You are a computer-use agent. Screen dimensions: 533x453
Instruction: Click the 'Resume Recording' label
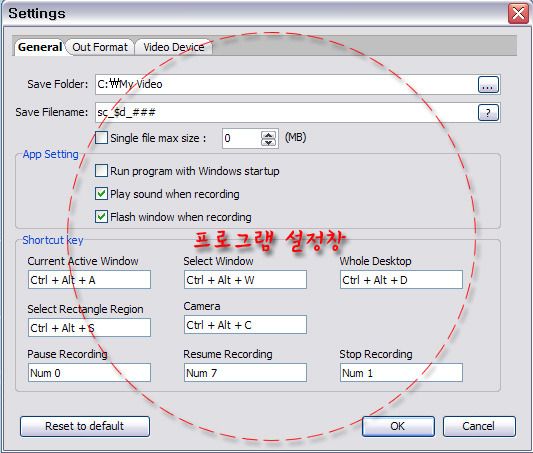point(228,354)
